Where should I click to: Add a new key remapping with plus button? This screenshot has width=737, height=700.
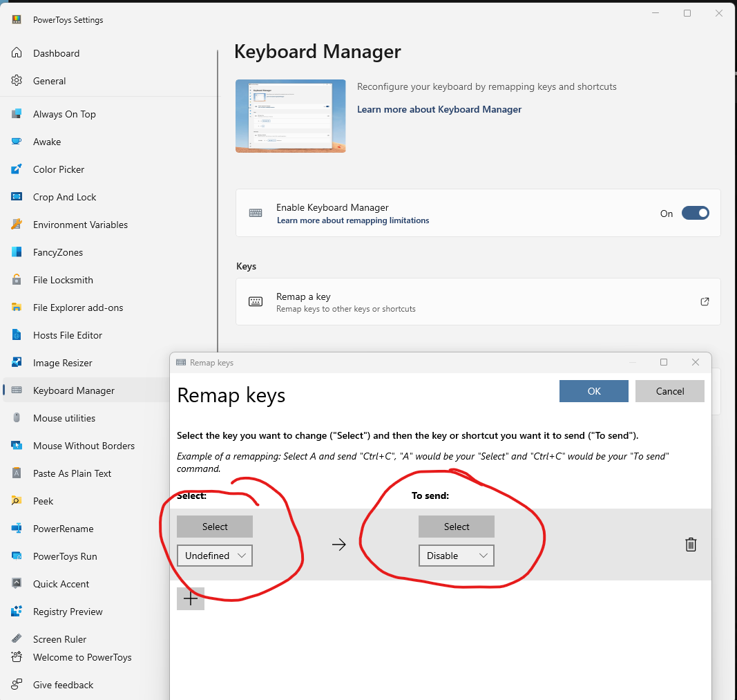(x=191, y=598)
